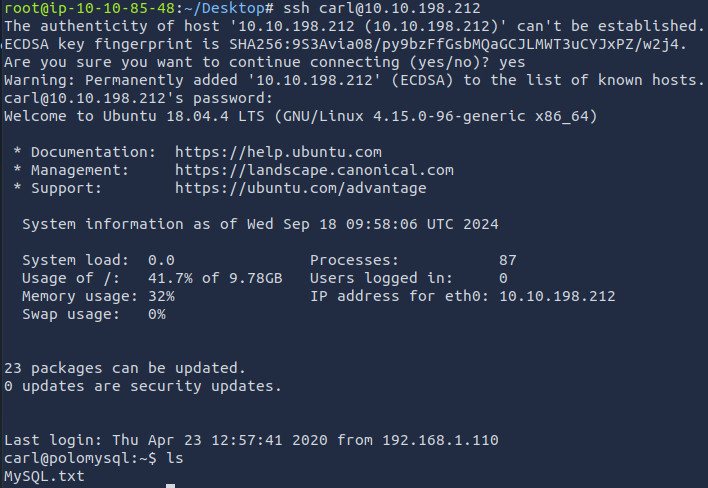Click the carl@10.10.198.212's password prompt
The image size is (708, 488).
(138, 98)
